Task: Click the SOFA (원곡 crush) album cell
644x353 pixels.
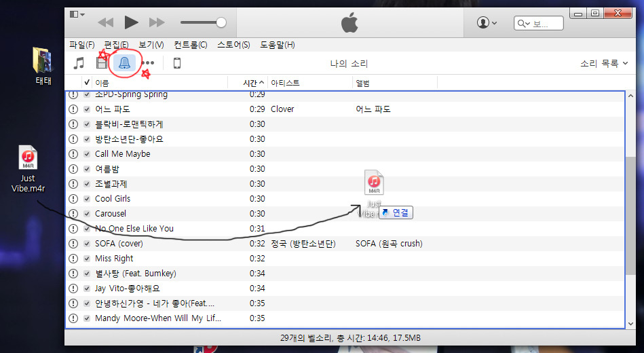Action: pyautogui.click(x=389, y=244)
